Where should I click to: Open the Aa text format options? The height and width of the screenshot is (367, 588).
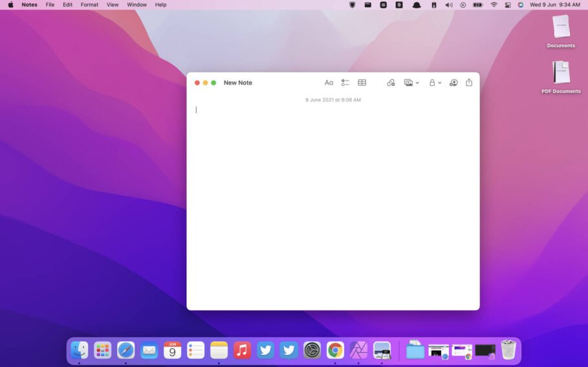click(329, 83)
